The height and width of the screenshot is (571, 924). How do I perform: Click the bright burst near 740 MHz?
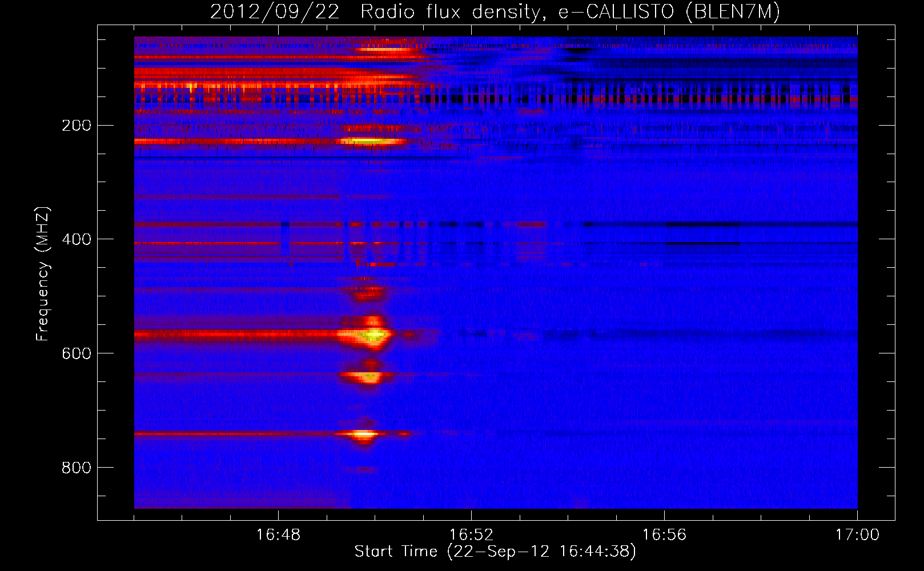click(x=364, y=434)
